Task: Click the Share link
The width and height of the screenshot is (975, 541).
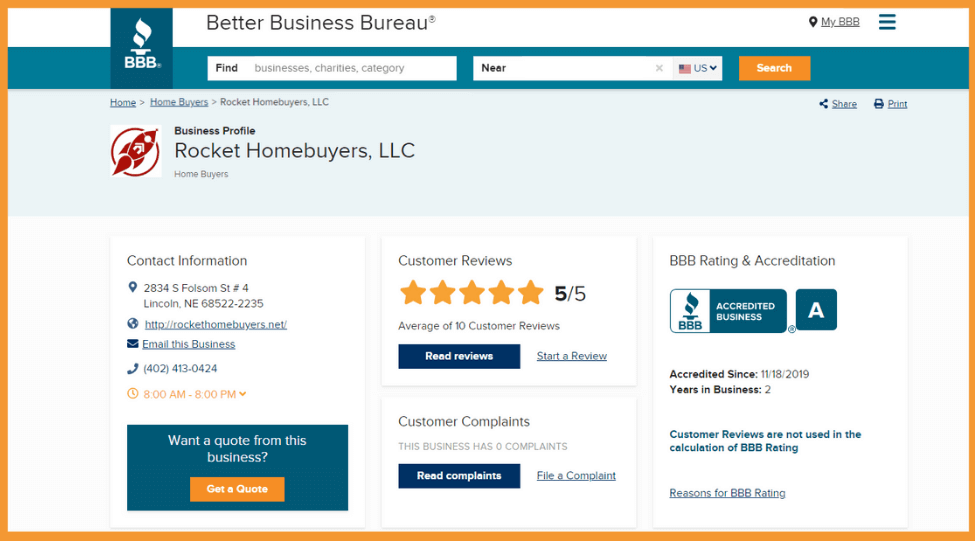Action: pos(844,104)
